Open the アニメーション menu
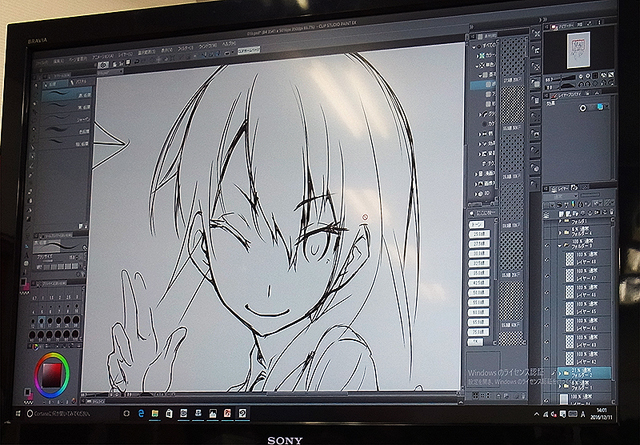 tap(103, 56)
